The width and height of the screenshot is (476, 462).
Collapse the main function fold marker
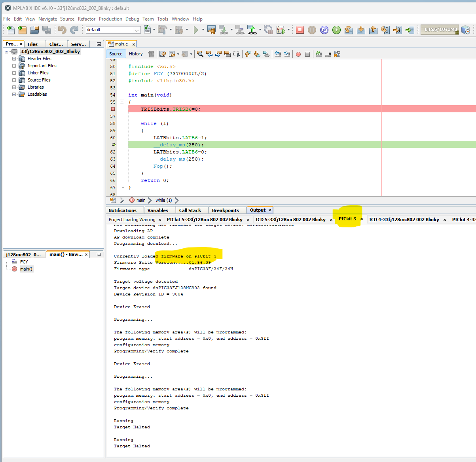tap(122, 102)
